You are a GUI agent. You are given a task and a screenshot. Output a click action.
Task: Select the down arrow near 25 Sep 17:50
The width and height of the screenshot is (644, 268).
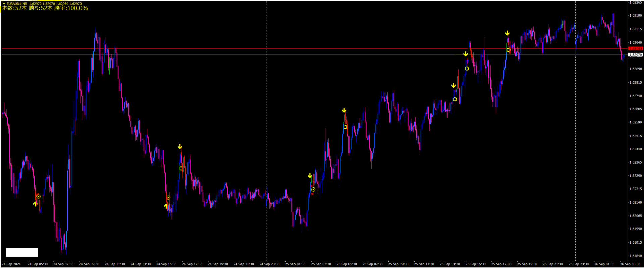tap(507, 33)
